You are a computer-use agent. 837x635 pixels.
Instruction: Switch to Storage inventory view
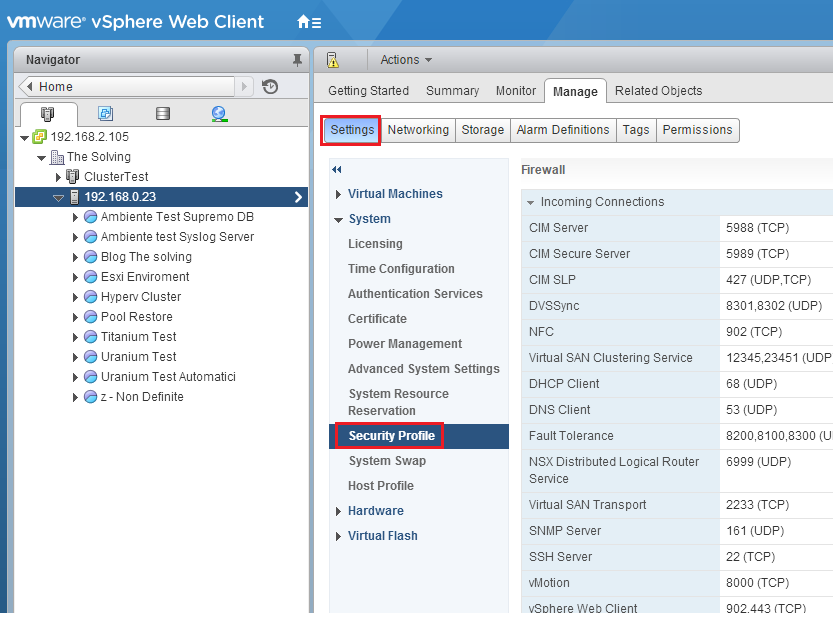(163, 113)
